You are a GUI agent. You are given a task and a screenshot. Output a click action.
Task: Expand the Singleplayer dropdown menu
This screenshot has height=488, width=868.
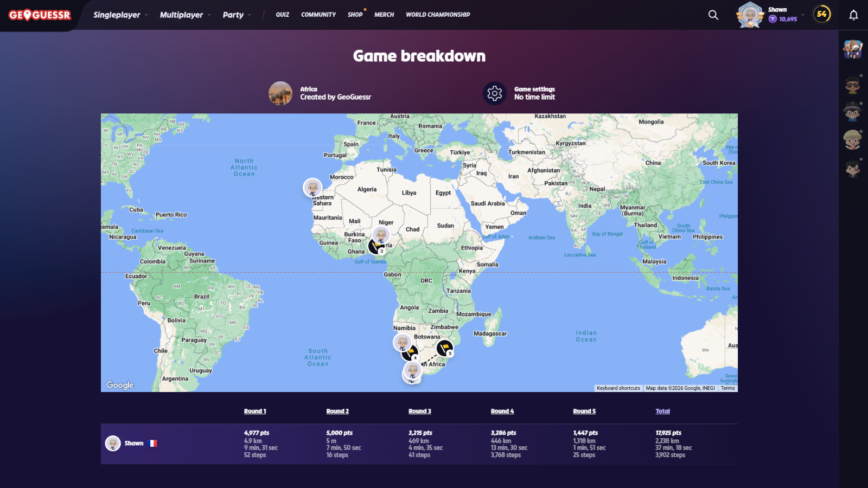click(x=120, y=15)
